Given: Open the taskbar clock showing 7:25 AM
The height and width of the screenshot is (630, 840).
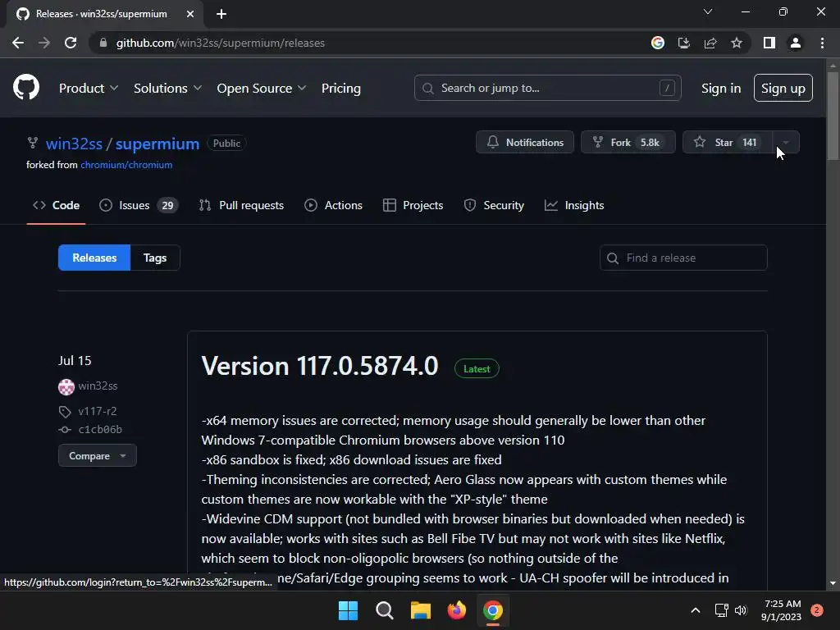Looking at the screenshot, I should pyautogui.click(x=781, y=610).
